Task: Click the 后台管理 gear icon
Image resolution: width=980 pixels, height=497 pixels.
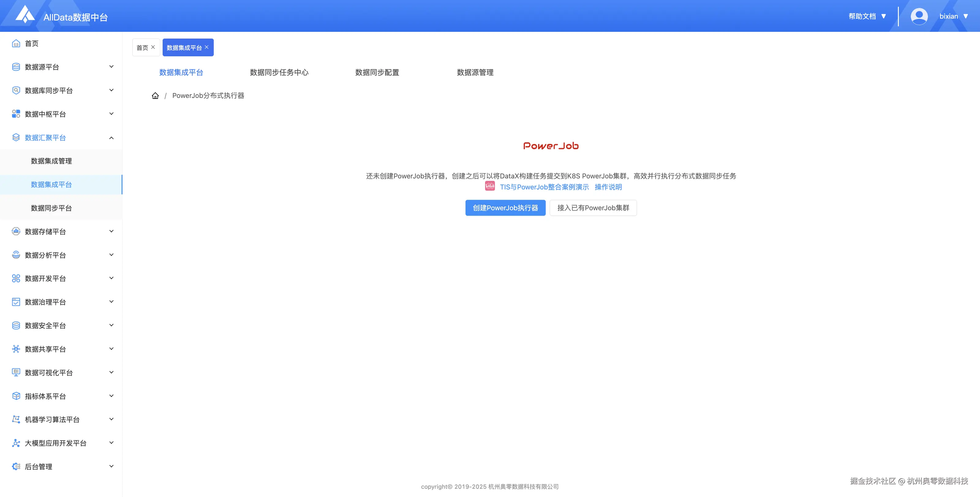Action: (16, 467)
